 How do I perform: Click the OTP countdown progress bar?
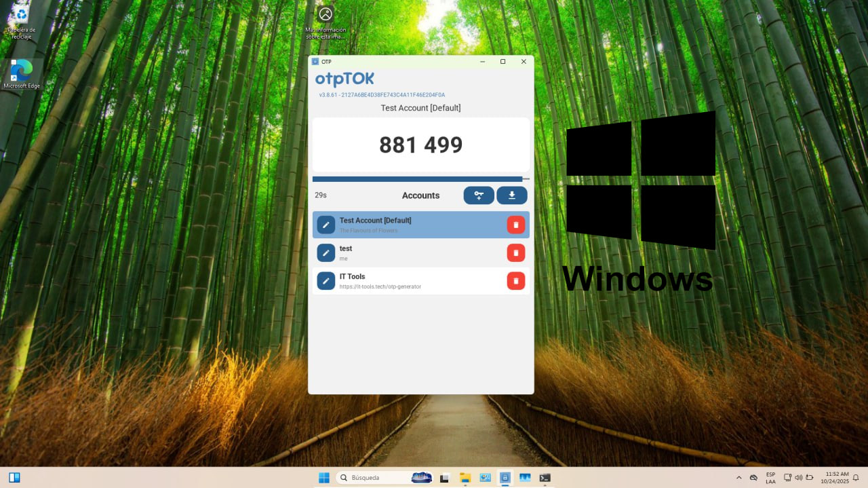click(420, 179)
